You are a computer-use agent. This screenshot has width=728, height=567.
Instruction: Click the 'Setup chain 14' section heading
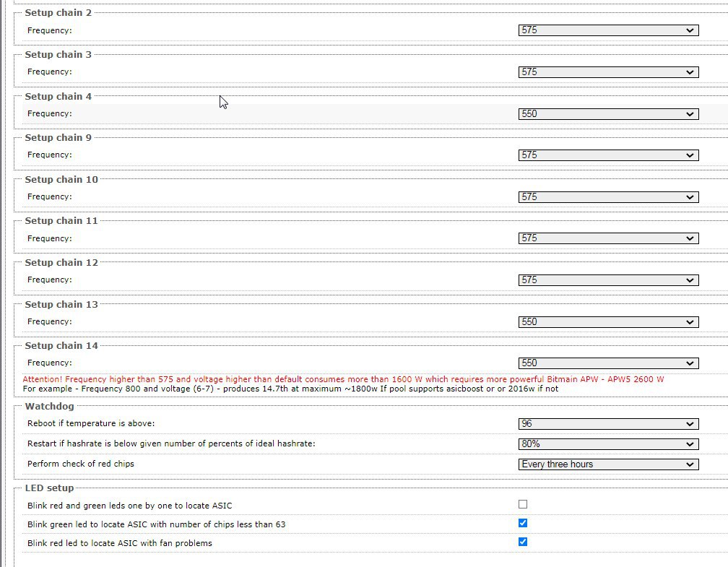tap(61, 346)
